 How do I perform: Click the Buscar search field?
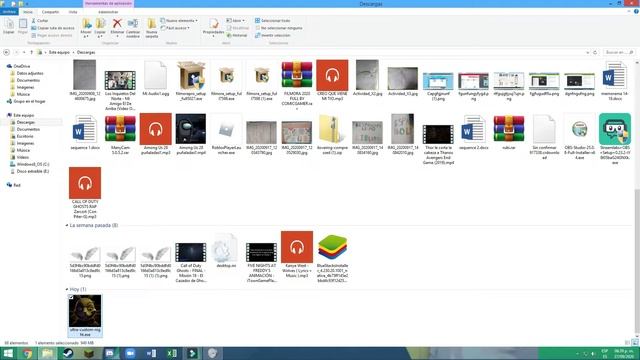[619, 52]
